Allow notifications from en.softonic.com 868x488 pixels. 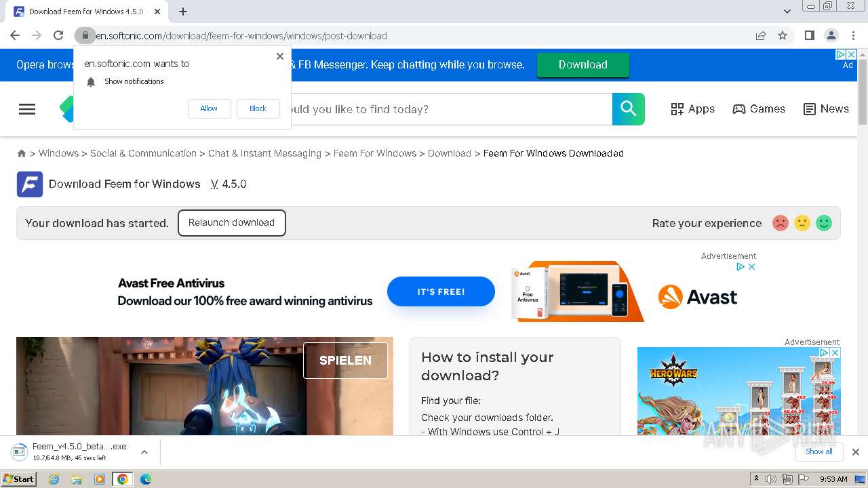tap(209, 108)
